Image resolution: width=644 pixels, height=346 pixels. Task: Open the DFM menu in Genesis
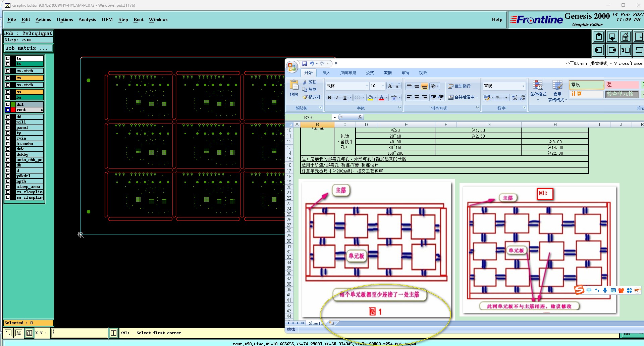click(x=107, y=19)
